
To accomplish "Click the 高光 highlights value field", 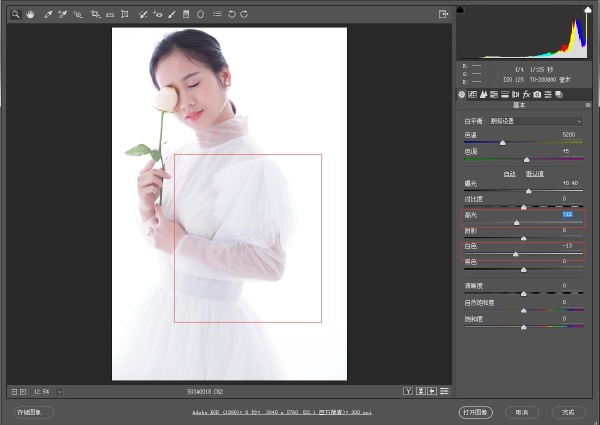I will coord(567,215).
